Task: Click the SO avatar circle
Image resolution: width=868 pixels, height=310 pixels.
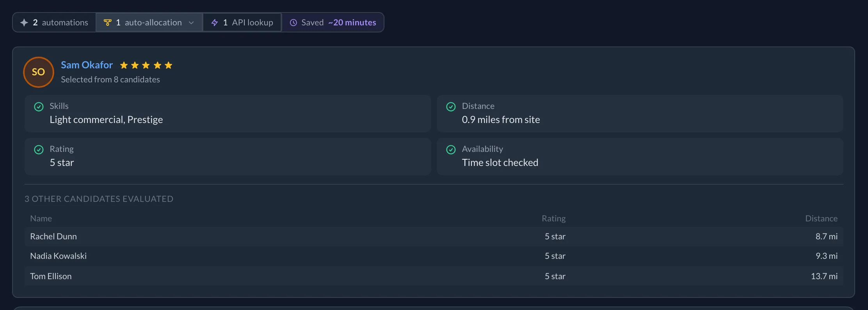Action: coord(39,72)
